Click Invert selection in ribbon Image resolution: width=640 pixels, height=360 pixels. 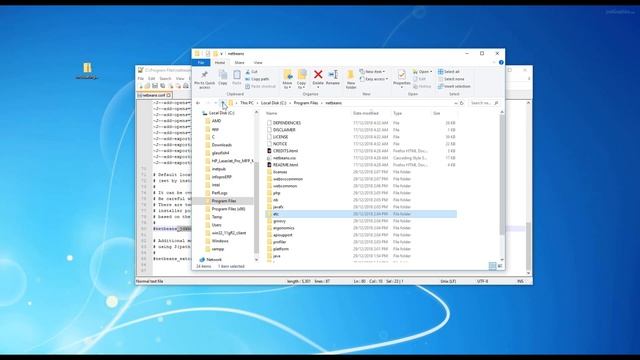pyautogui.click(x=454, y=86)
